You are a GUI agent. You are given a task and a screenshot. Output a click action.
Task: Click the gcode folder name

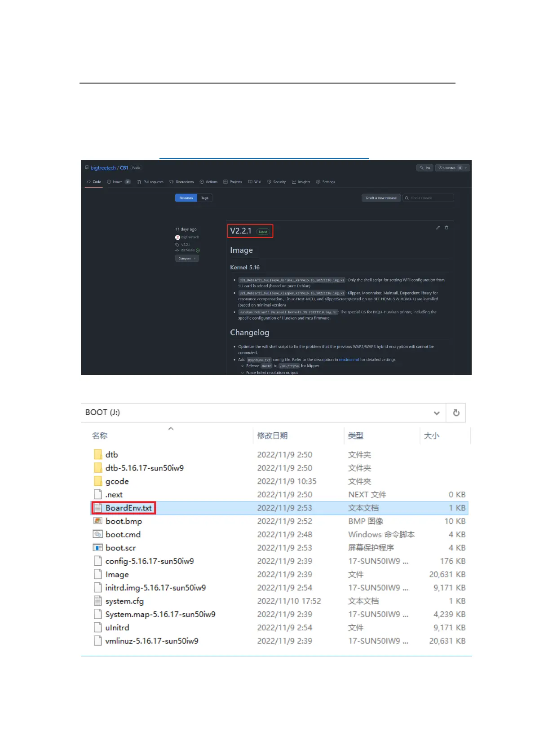tap(117, 482)
